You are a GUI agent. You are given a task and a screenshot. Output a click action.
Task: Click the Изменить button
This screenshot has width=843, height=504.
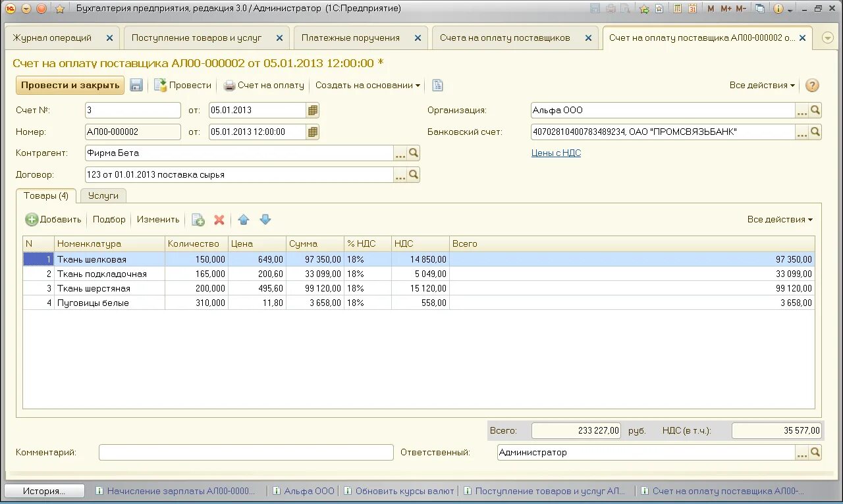(x=158, y=219)
